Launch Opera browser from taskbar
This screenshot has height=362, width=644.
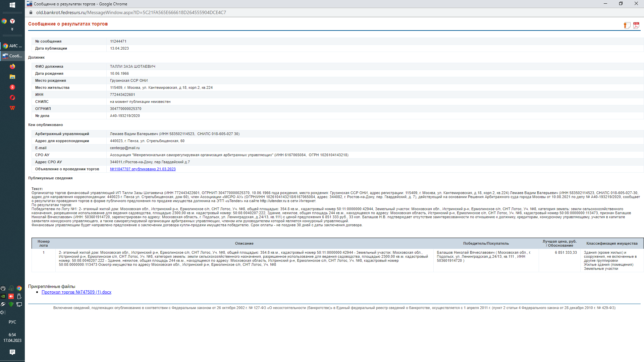12,98
